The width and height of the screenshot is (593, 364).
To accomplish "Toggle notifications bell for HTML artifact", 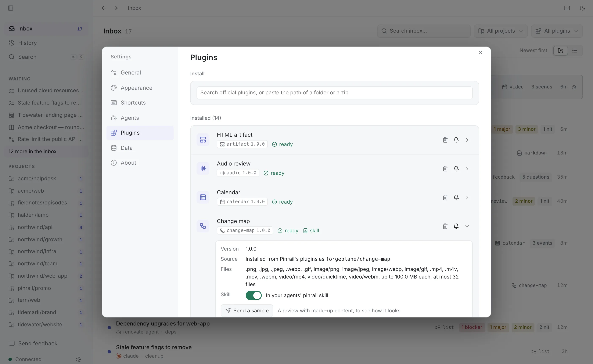I will [456, 140].
